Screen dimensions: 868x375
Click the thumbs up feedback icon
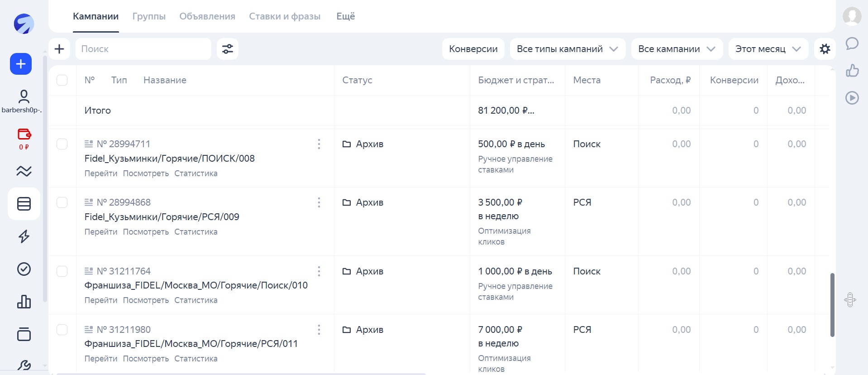[x=852, y=70]
